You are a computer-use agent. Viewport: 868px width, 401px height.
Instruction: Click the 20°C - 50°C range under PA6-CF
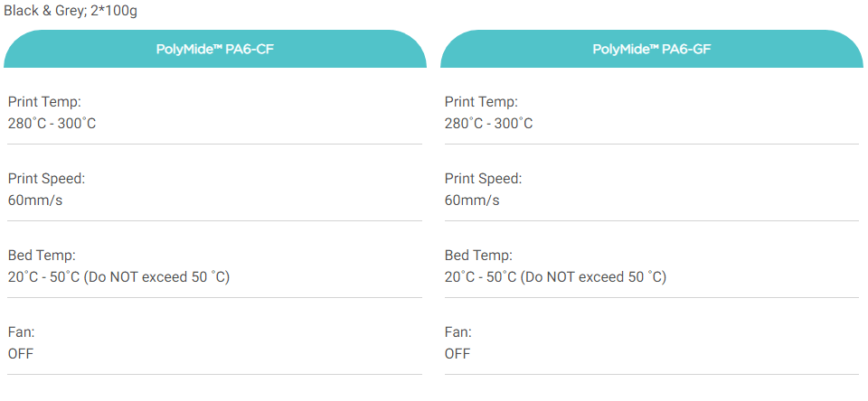coord(42,276)
